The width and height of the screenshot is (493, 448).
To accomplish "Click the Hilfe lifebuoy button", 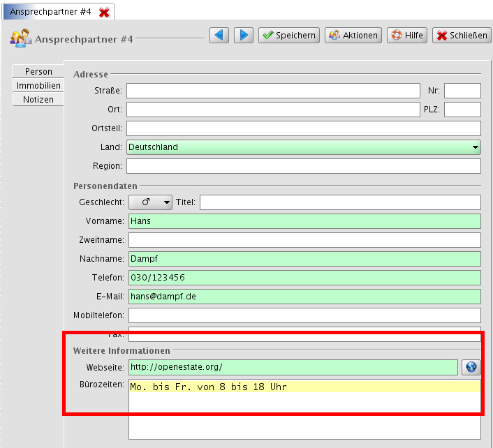I will tap(407, 36).
